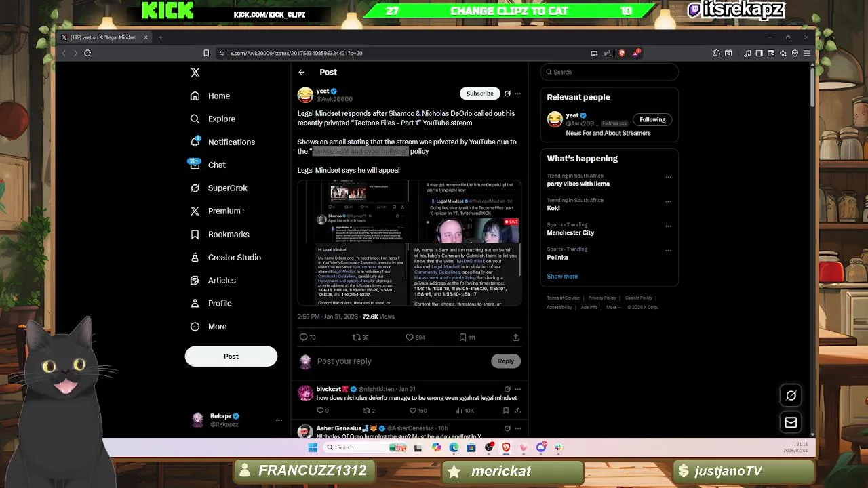Screen dimensions: 868x488
Task: Open Articles in the sidebar
Action: pyautogui.click(x=213, y=280)
